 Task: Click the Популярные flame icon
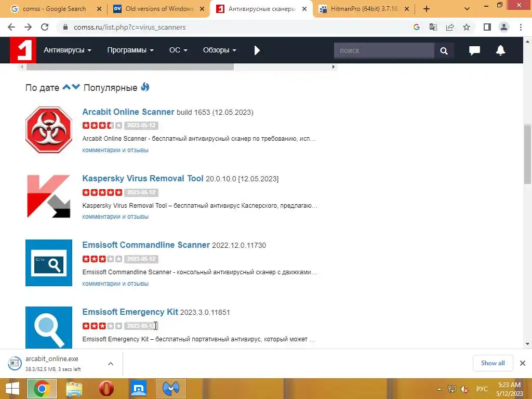pyautogui.click(x=145, y=87)
